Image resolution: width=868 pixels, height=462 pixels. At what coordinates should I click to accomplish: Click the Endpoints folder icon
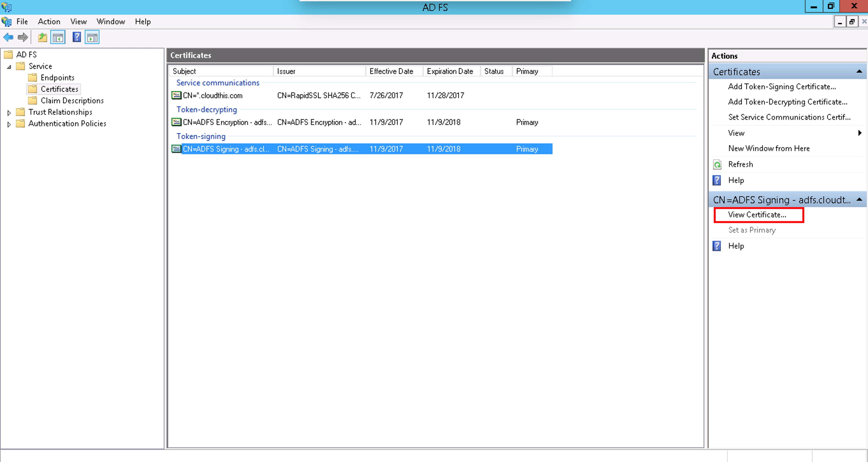pos(33,78)
